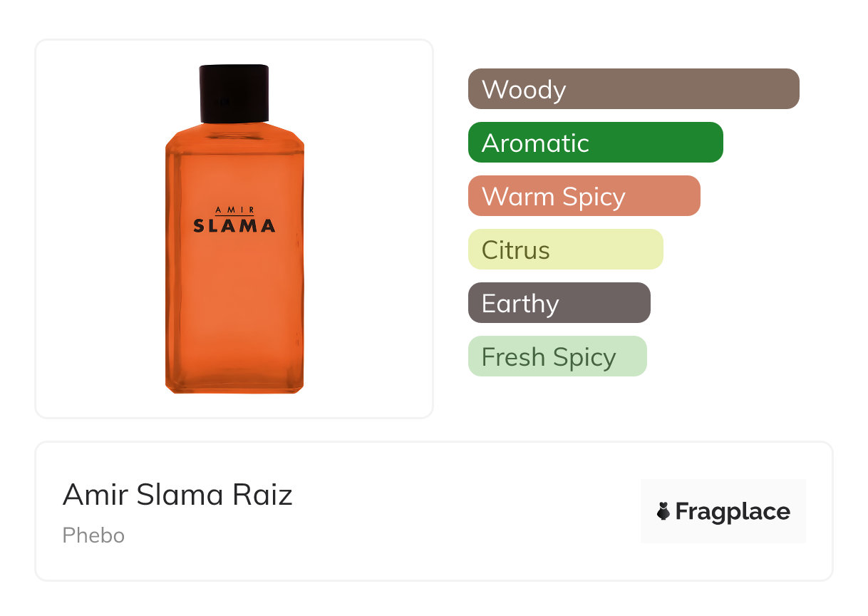Click the black bottle cap

[x=234, y=93]
